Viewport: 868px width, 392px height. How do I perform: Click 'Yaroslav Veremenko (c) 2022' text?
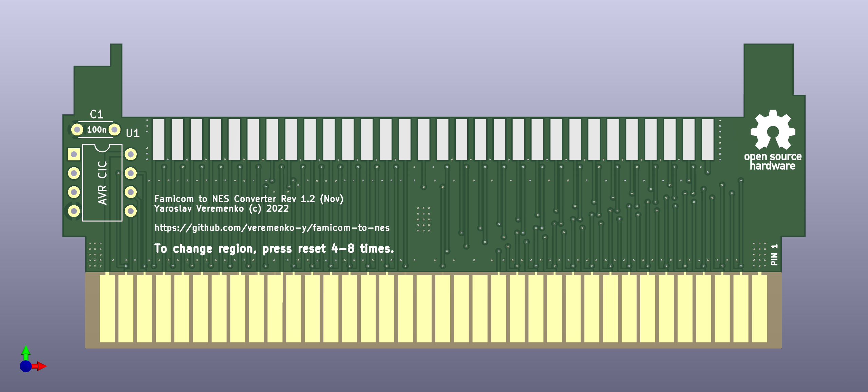click(221, 208)
